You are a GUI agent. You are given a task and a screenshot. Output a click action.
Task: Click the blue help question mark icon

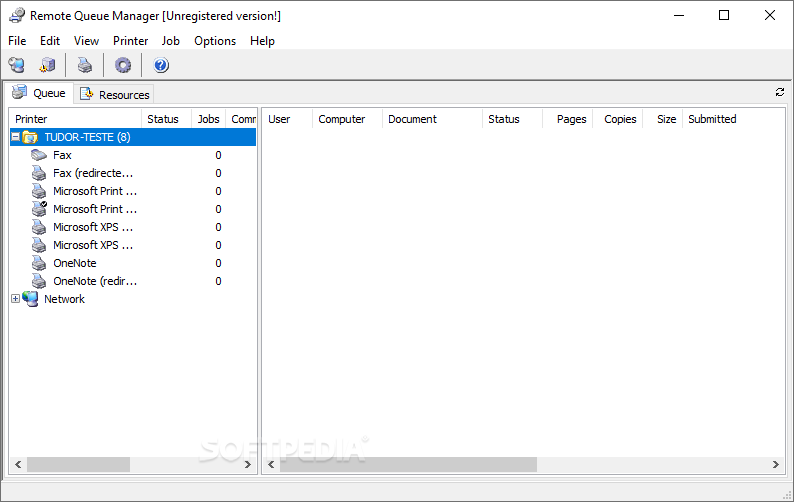161,65
